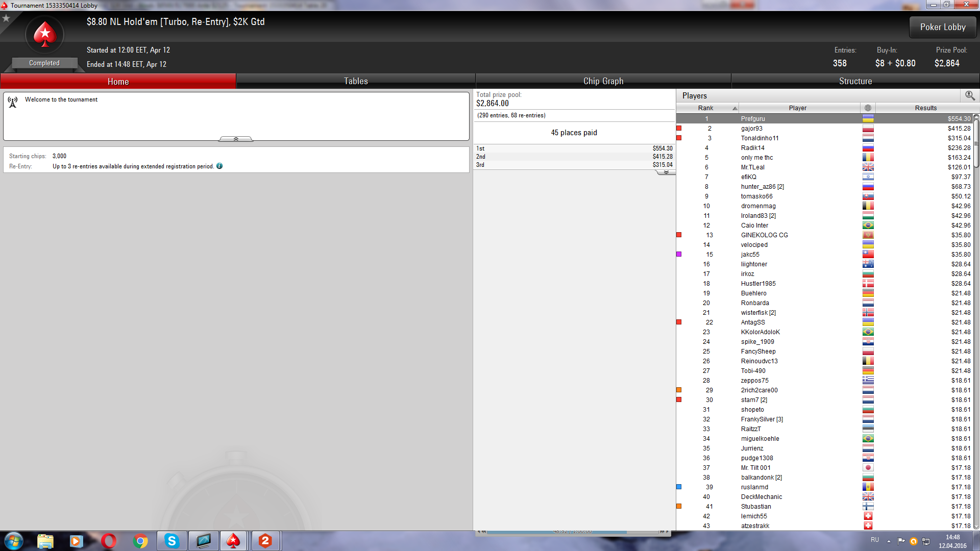Select player row KKolorAdoloK
The width and height of the screenshot is (980, 551).
[x=825, y=332]
